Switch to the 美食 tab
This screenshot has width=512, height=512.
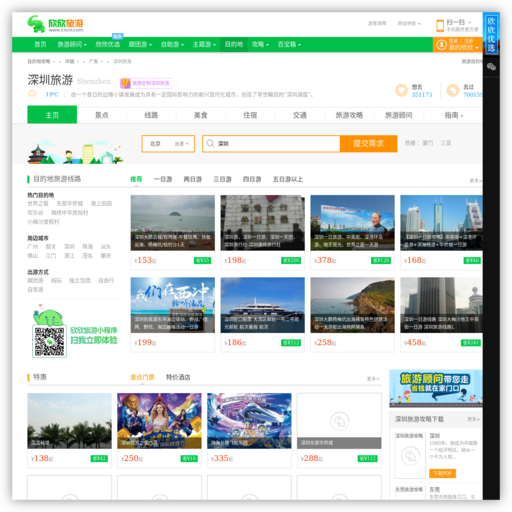click(201, 115)
